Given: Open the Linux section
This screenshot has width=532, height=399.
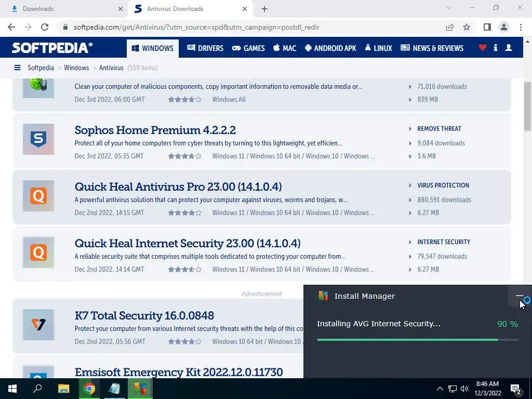Looking at the screenshot, I should (379, 48).
